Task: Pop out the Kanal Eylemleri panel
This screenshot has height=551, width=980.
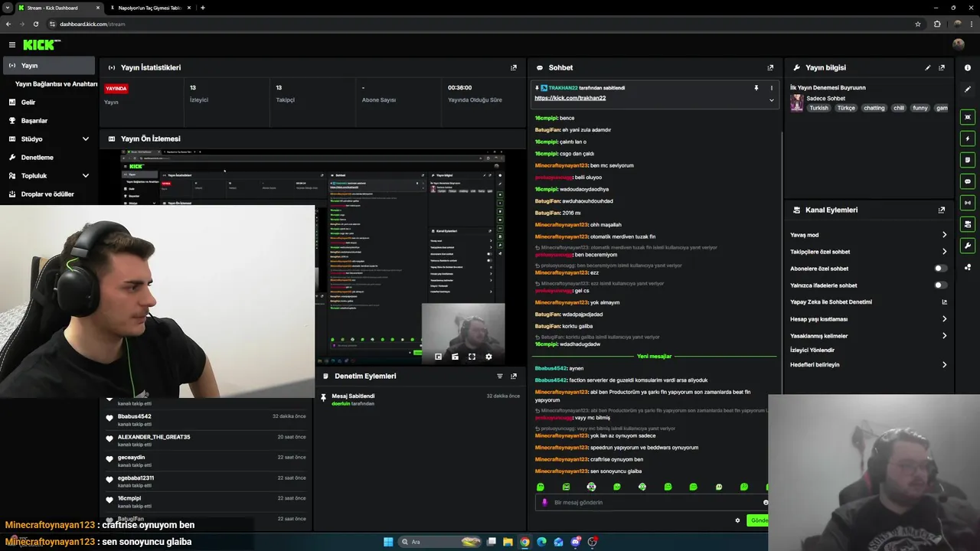Action: pyautogui.click(x=942, y=210)
